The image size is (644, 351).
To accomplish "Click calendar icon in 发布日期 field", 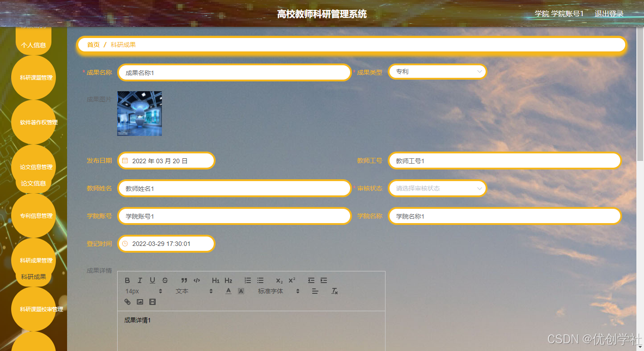I will (x=125, y=161).
